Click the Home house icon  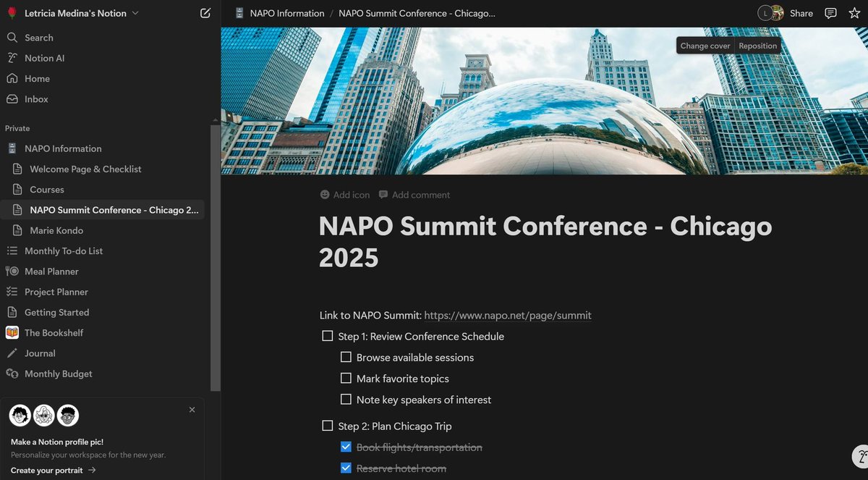click(12, 78)
